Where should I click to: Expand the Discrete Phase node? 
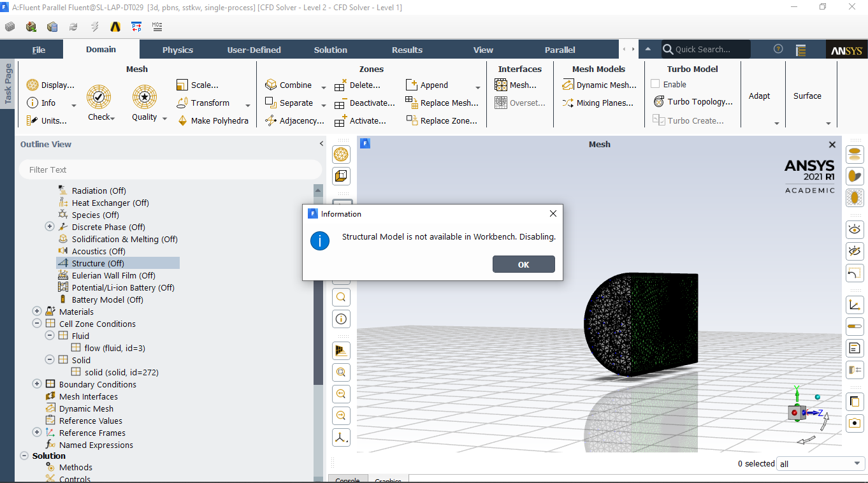coord(50,227)
